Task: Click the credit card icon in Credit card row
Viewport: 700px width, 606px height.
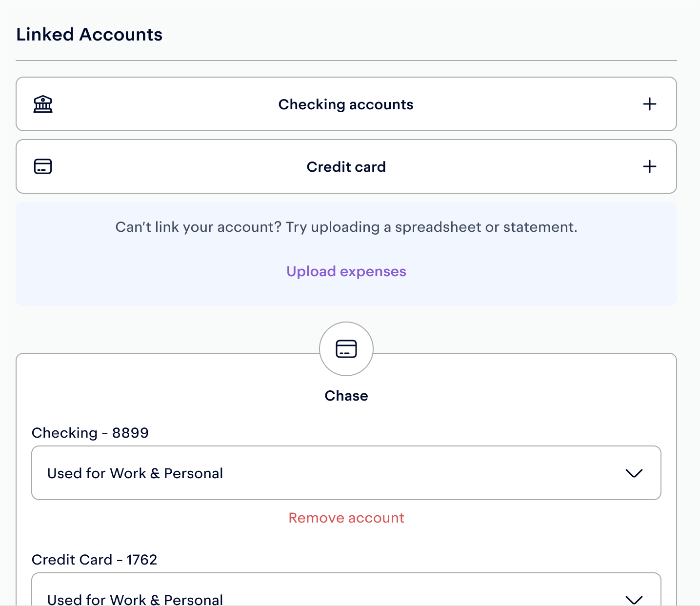Action: [43, 166]
